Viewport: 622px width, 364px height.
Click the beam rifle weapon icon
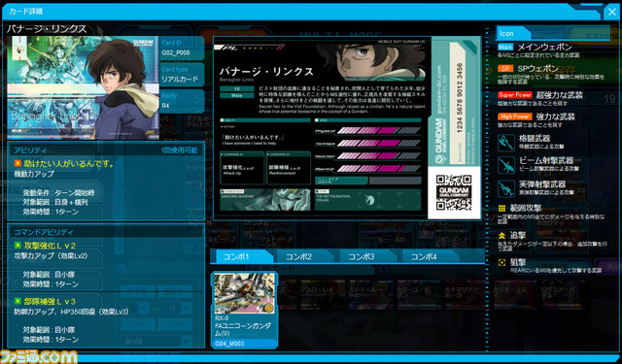click(x=506, y=165)
